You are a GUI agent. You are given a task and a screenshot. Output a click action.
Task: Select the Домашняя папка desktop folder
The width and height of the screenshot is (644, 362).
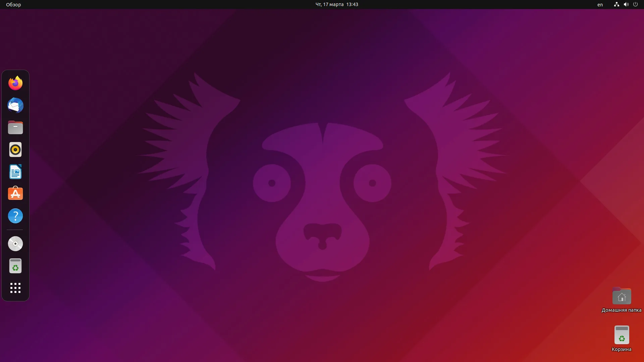(x=622, y=300)
